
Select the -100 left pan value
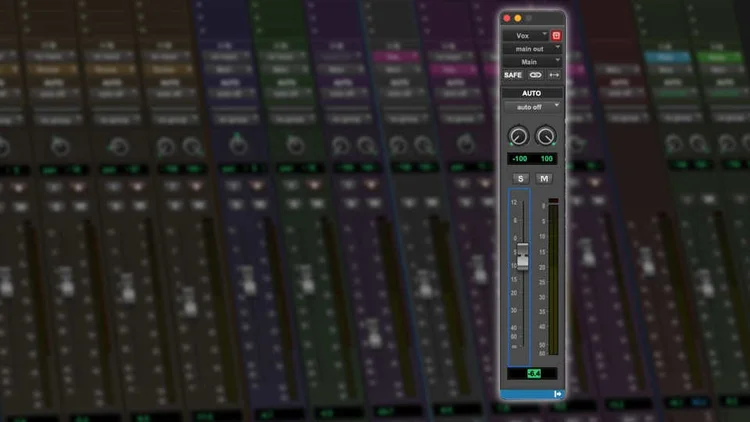tap(519, 159)
